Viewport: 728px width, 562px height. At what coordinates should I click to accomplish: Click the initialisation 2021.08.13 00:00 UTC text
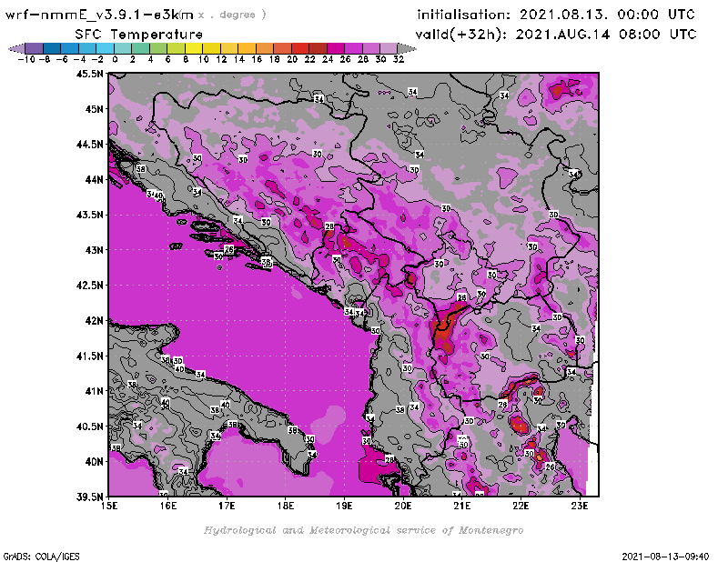[556, 15]
